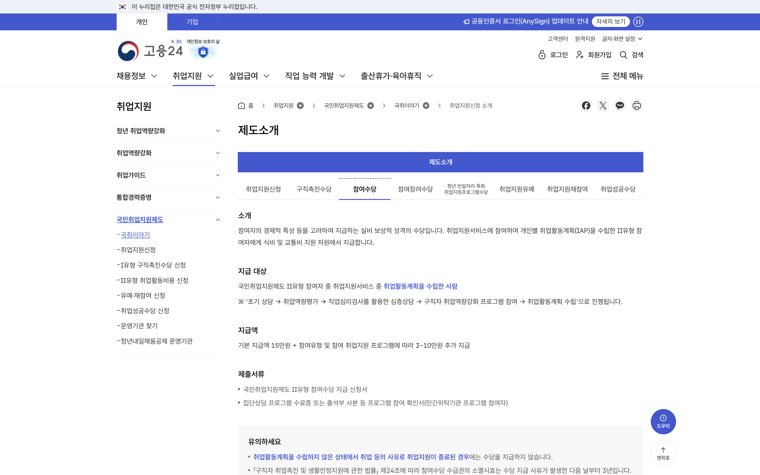Collapse the 국민취업지원제도 sidebar section
The width and height of the screenshot is (760, 475).
click(218, 220)
